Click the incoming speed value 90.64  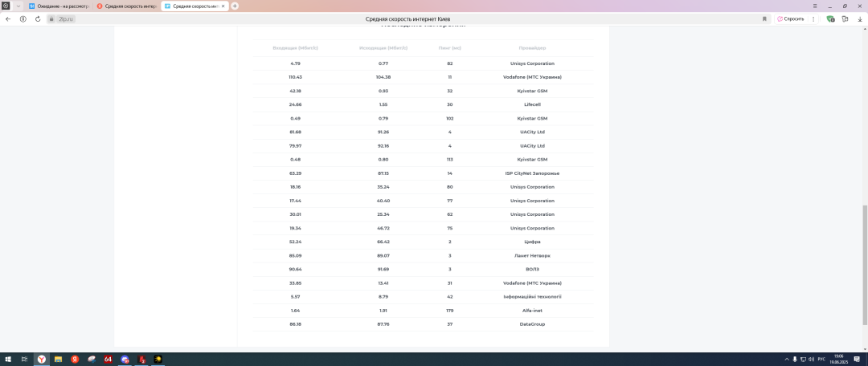click(295, 269)
